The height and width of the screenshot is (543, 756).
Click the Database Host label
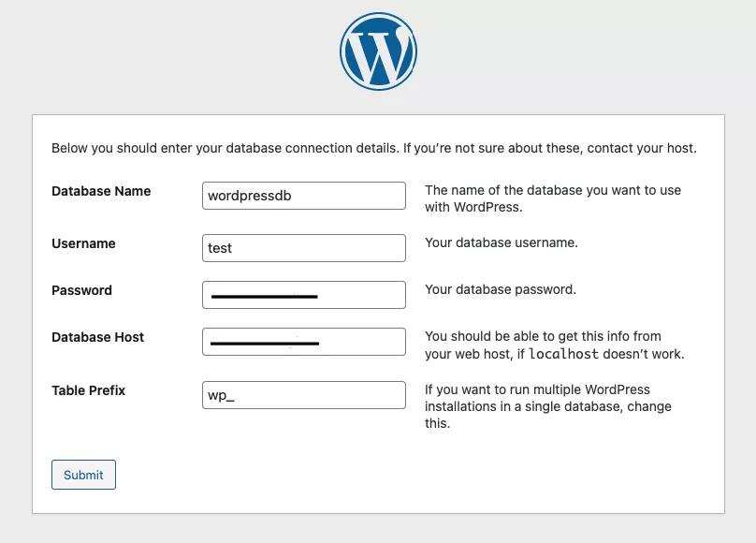[x=97, y=337]
